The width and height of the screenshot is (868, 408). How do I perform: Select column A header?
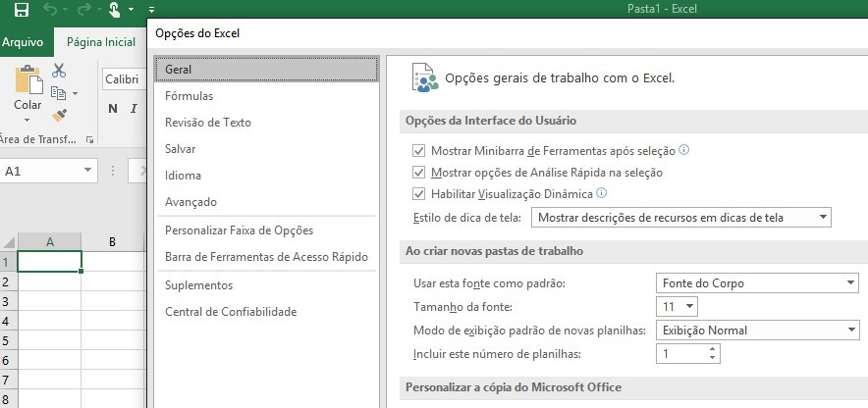[x=50, y=242]
